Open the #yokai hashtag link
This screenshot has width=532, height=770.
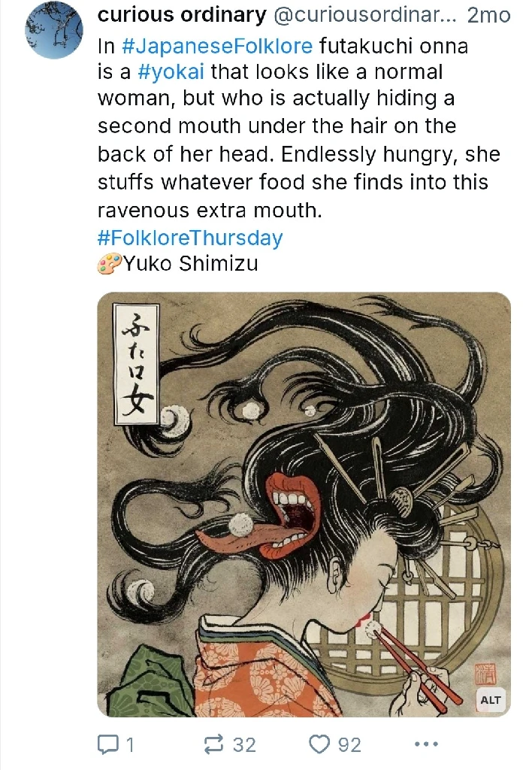171,72
